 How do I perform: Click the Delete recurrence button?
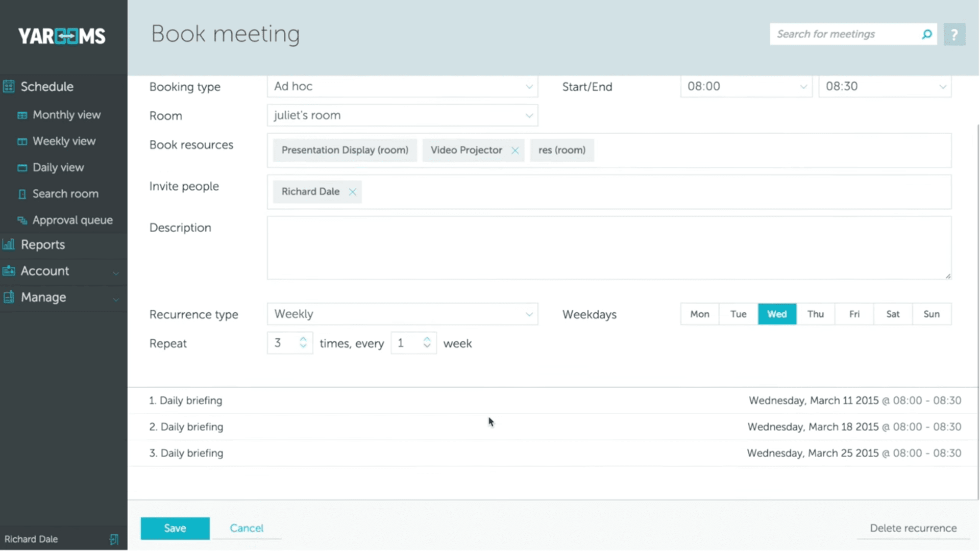914,528
